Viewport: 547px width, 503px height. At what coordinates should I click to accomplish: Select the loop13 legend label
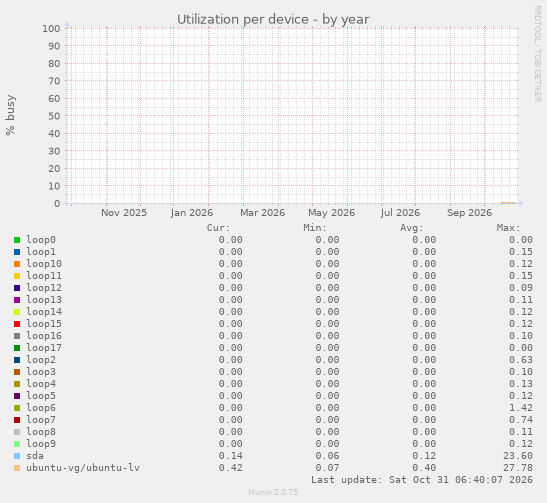(x=44, y=300)
